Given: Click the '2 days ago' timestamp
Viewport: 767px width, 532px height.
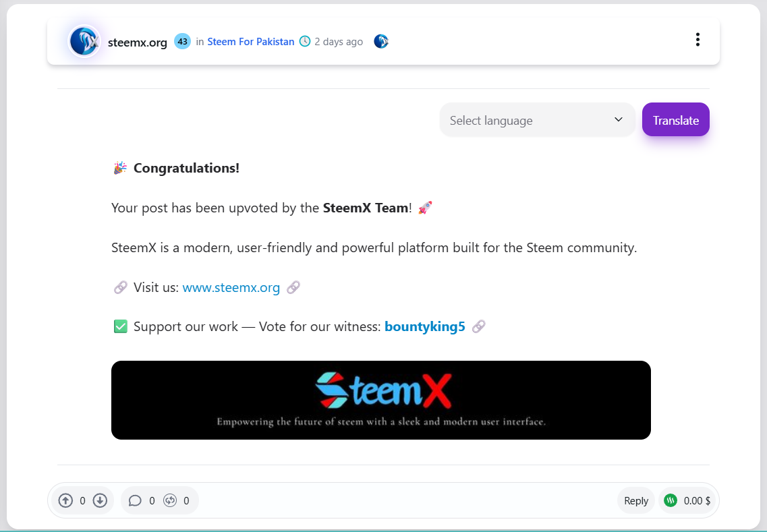Looking at the screenshot, I should [339, 42].
